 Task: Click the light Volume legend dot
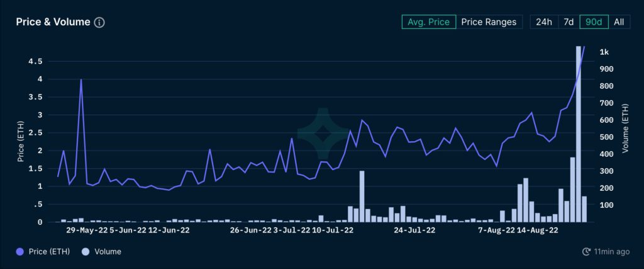pyautogui.click(x=86, y=251)
